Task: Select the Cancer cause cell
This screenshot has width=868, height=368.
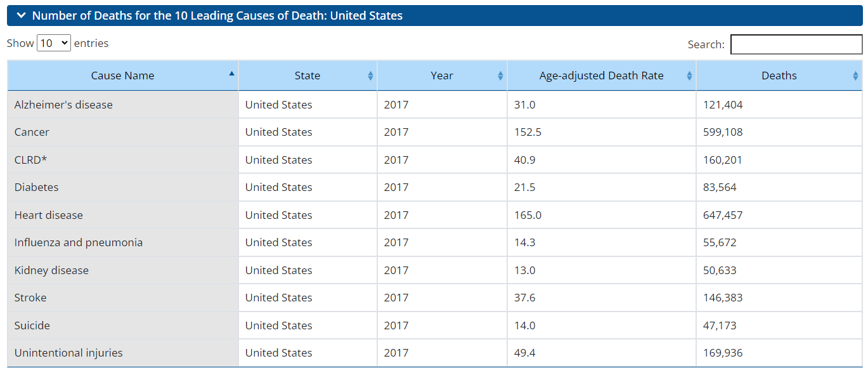Action: tap(123, 132)
